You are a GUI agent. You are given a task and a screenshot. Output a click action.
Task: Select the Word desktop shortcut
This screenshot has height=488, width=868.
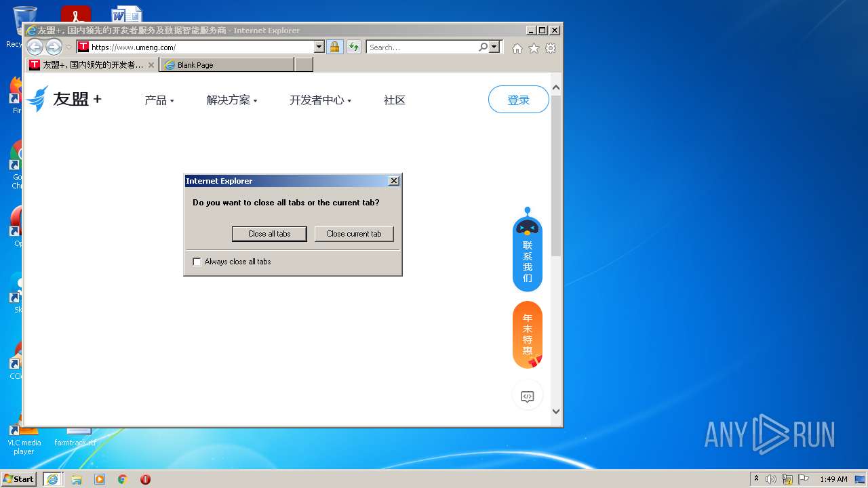[x=127, y=14]
